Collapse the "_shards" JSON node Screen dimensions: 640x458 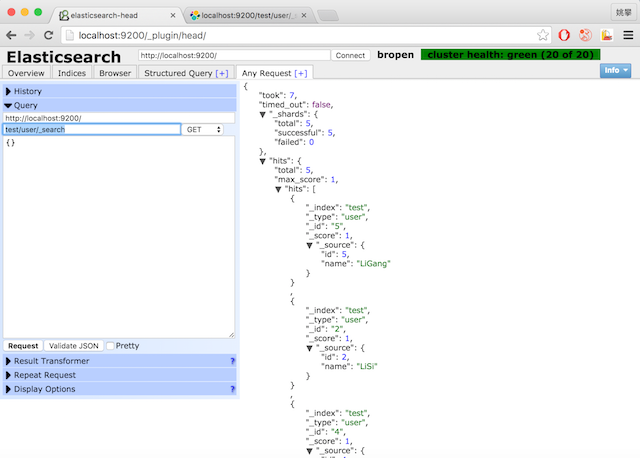click(x=263, y=115)
